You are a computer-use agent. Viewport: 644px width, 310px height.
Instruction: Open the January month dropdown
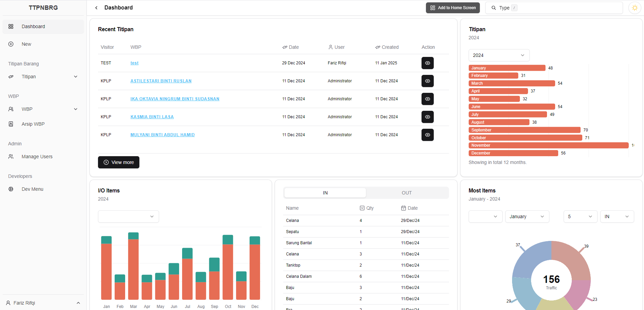pos(527,216)
